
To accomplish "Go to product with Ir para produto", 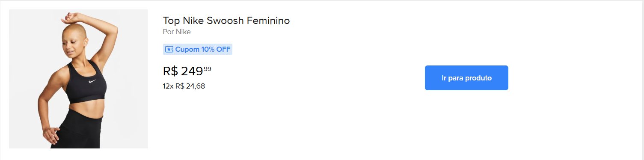I will (x=466, y=78).
